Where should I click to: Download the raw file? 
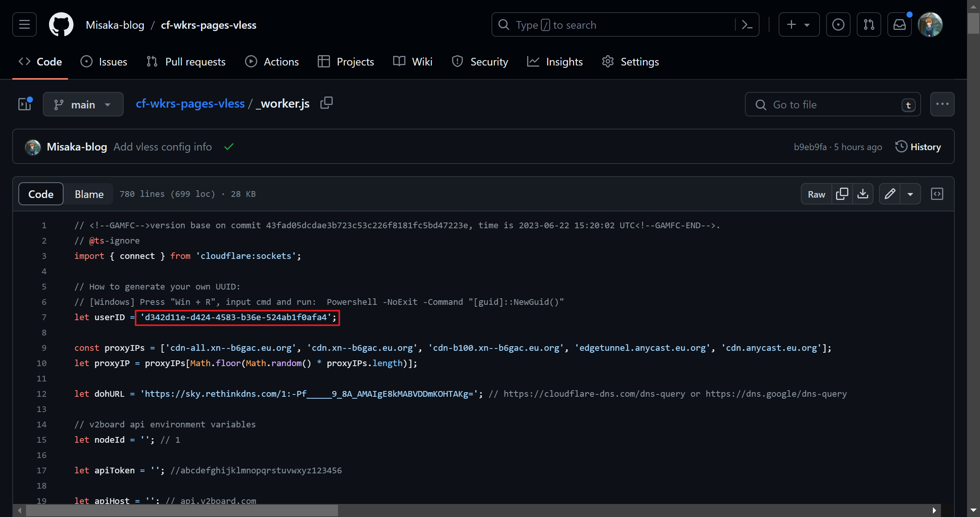click(862, 194)
